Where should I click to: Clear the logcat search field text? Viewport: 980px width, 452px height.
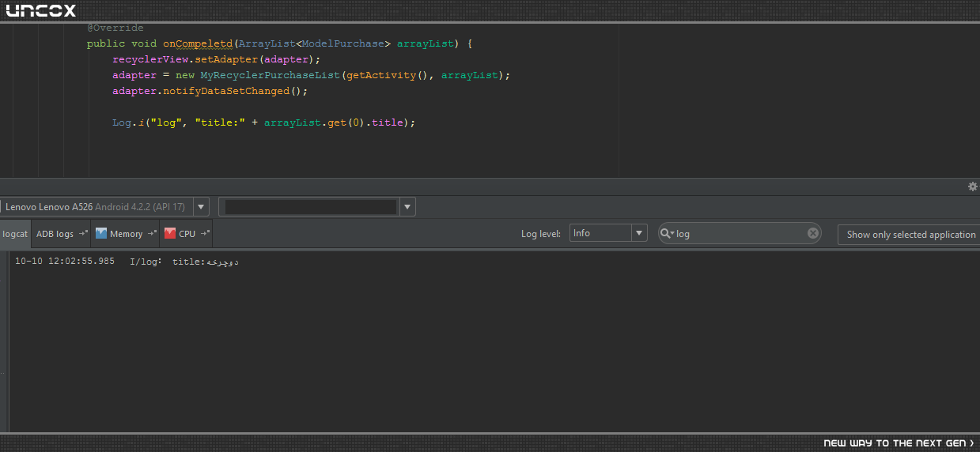(812, 233)
